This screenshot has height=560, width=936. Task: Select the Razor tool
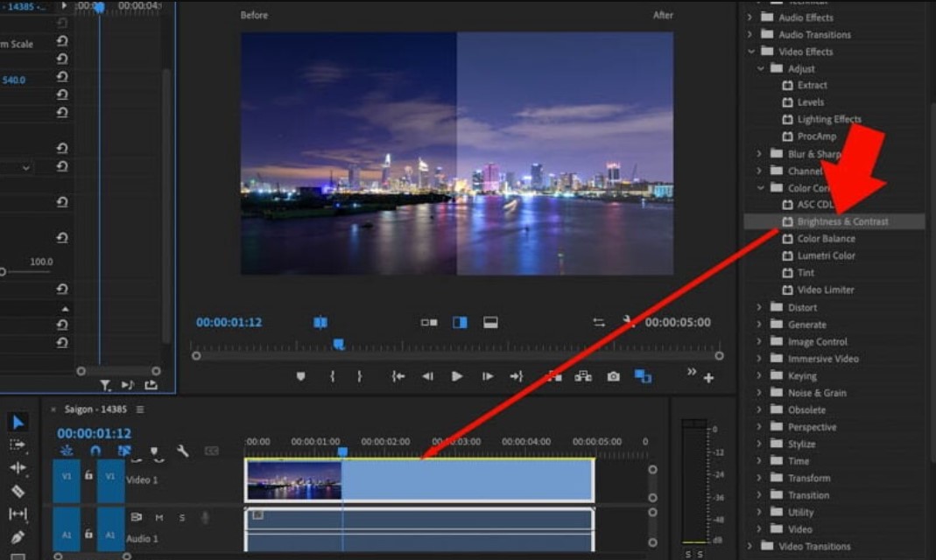[x=18, y=491]
